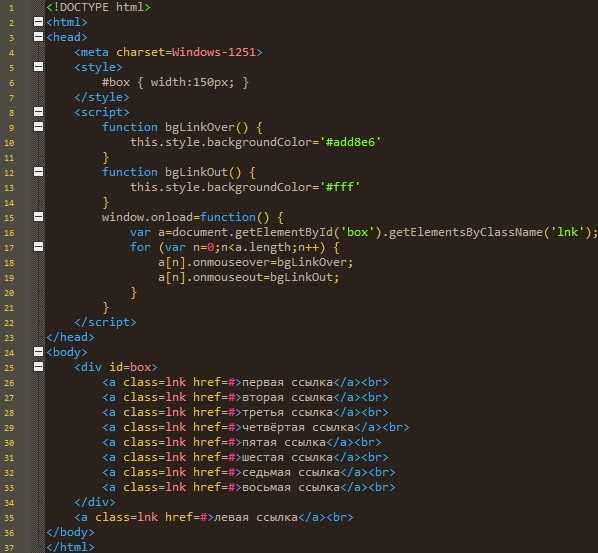Screen dimensions: 598x553
Task: Place cursor in the '#add8e6' color string
Action: tap(351, 142)
